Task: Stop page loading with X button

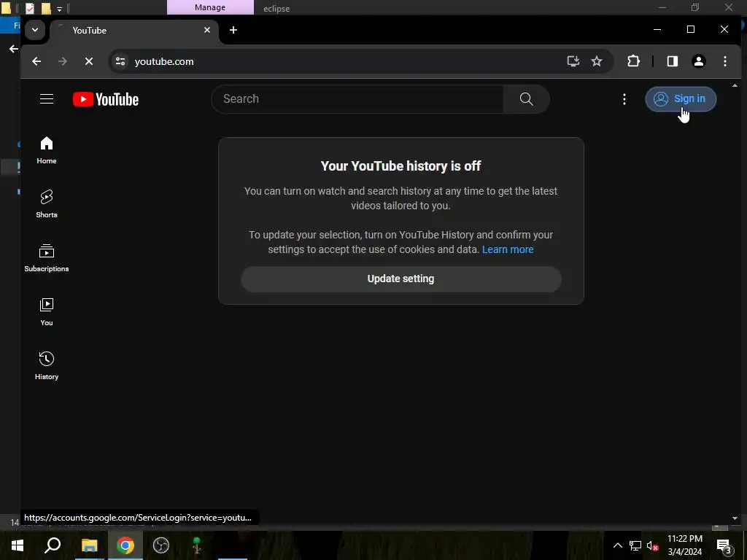Action: tap(88, 61)
